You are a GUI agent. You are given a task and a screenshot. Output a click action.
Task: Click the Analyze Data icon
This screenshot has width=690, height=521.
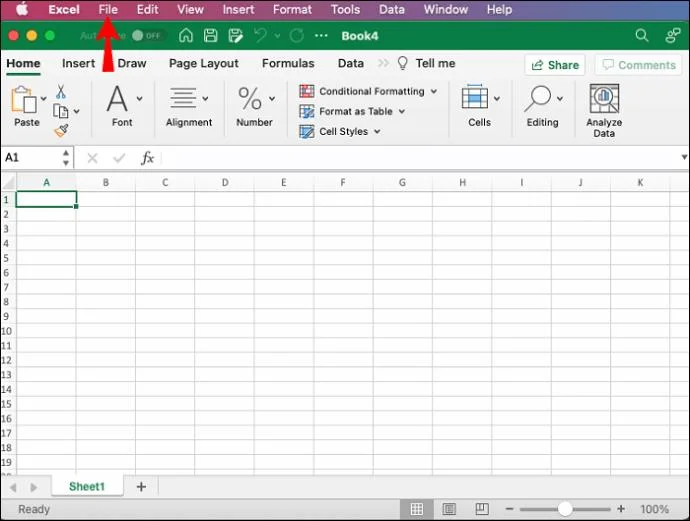point(604,99)
